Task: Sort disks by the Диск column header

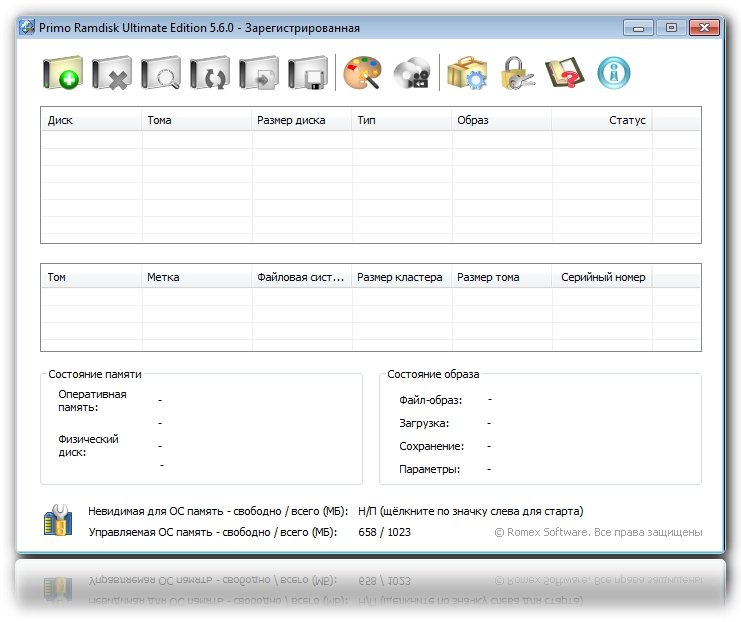Action: pyautogui.click(x=91, y=120)
